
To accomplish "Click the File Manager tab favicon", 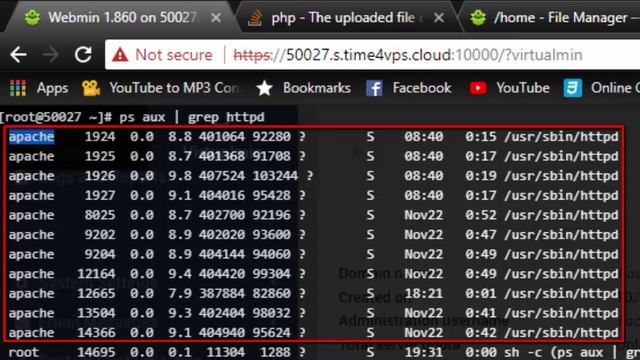I will point(478,18).
